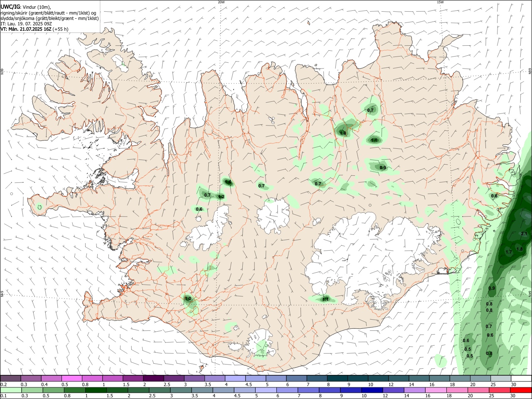This screenshot has width=532, height=399.
Task: Click the dark teal 8 swatch on upper scale
Action: 337,379
